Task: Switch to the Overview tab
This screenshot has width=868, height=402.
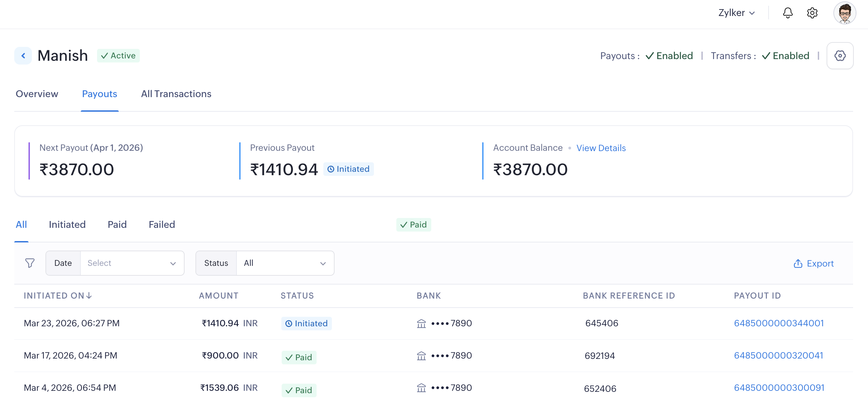Action: coord(37,94)
